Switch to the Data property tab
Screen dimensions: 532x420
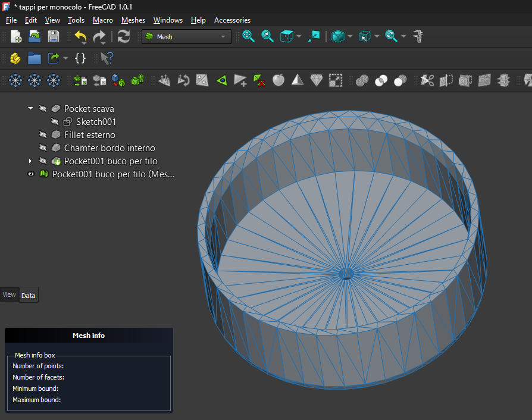click(29, 296)
